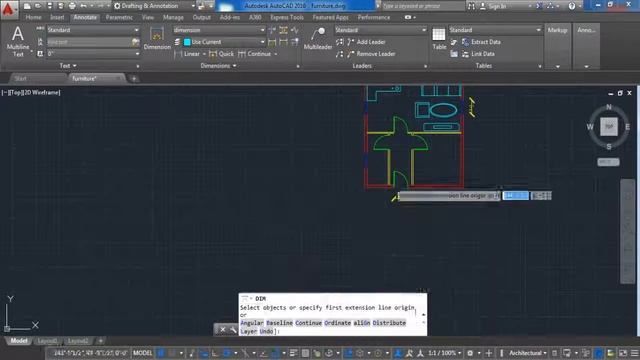Click the Find text search icon
The width and height of the screenshot is (640, 360).
point(471,6)
